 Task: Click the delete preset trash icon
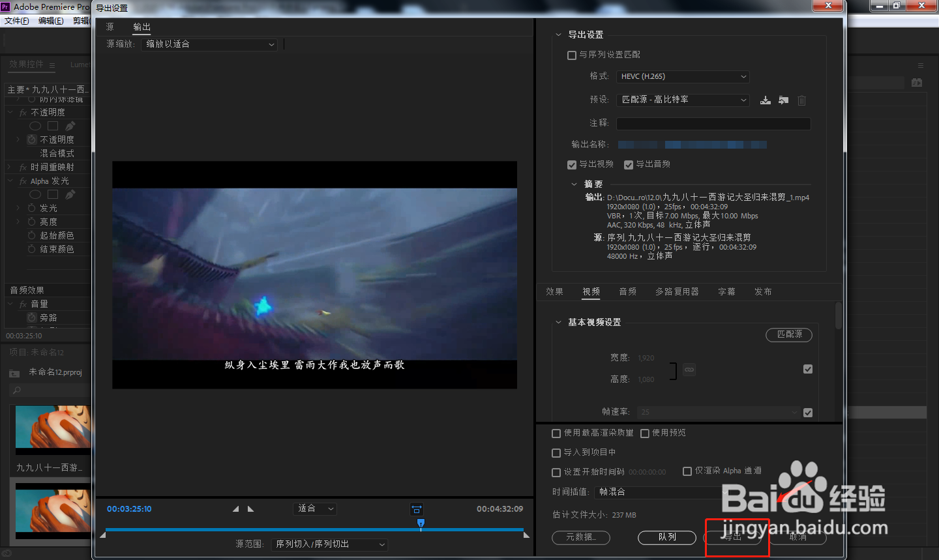[x=802, y=100]
